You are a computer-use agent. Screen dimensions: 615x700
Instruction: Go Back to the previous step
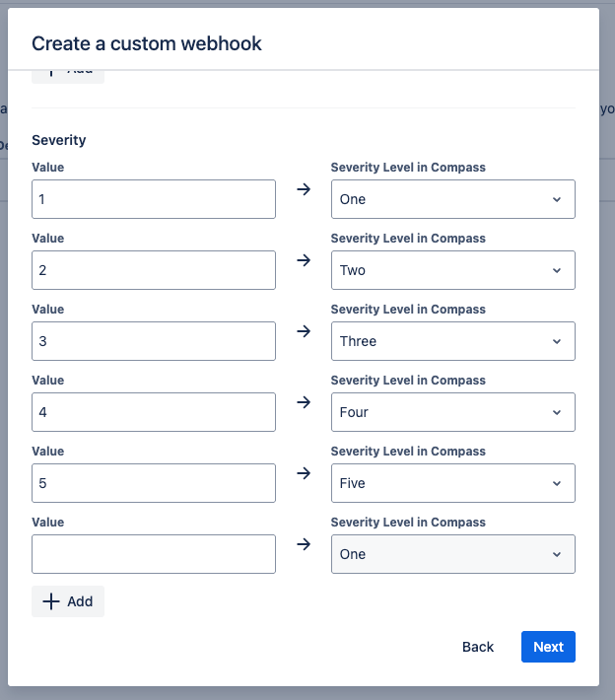pyautogui.click(x=478, y=647)
